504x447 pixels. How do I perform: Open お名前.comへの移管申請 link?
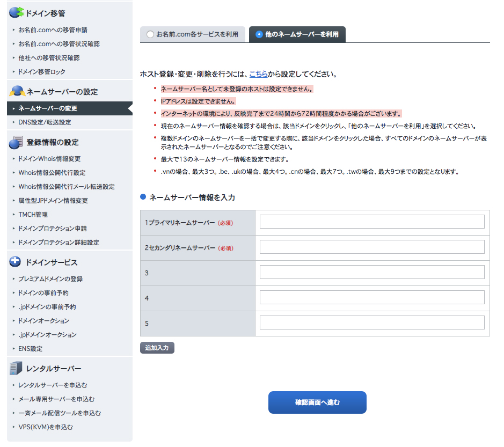pyautogui.click(x=53, y=30)
